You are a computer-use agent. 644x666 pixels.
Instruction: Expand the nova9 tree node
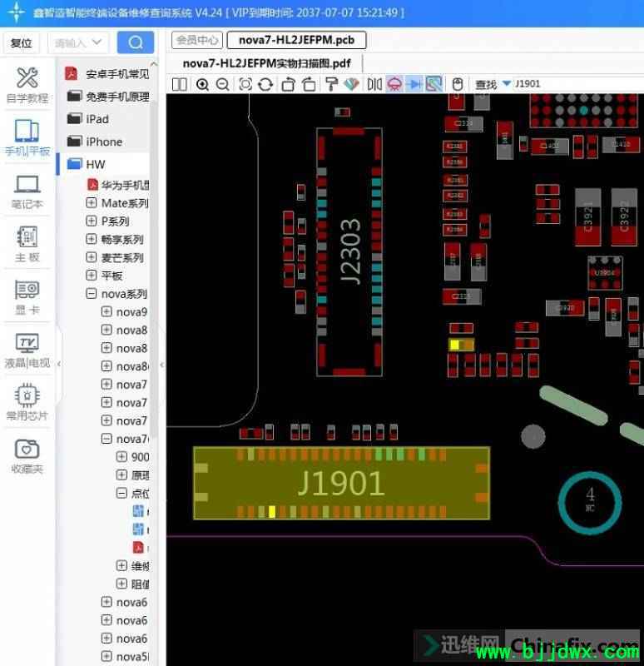pyautogui.click(x=107, y=311)
